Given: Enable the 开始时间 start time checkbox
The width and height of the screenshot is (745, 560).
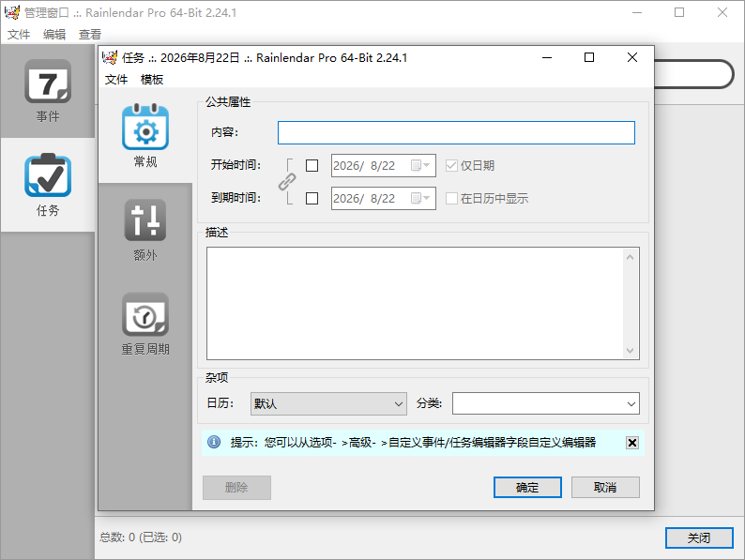Looking at the screenshot, I should click(x=312, y=165).
